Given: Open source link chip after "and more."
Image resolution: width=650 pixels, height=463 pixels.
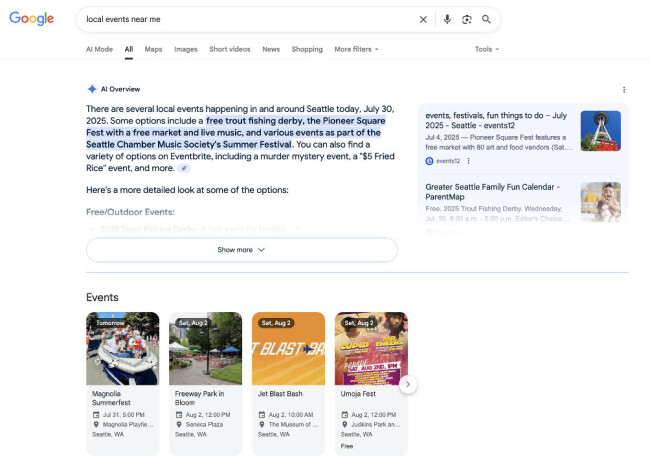Looking at the screenshot, I should click(184, 168).
